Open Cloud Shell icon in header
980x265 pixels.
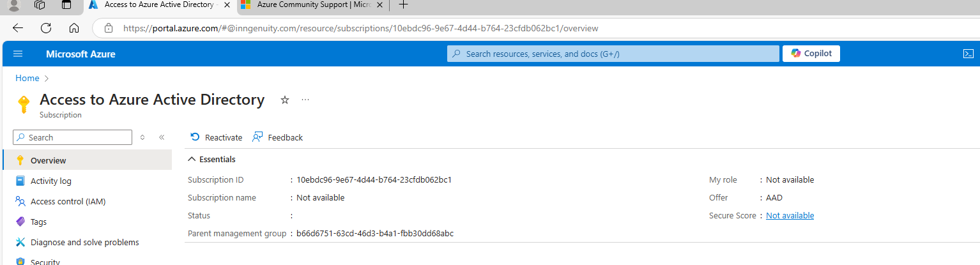point(969,54)
